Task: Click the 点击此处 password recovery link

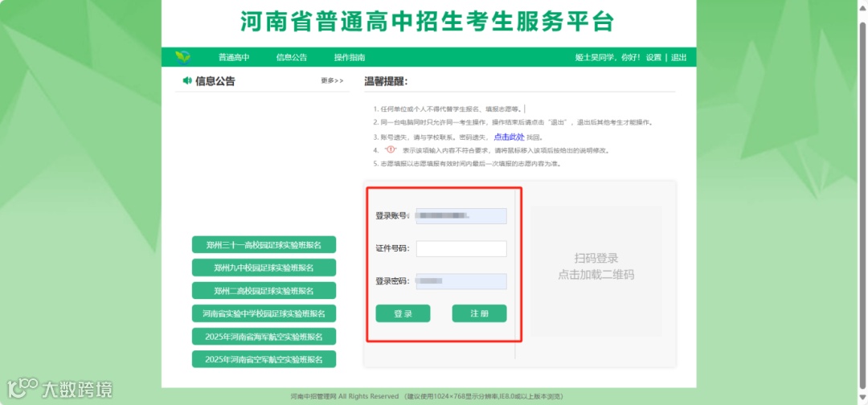Action: 509,137
